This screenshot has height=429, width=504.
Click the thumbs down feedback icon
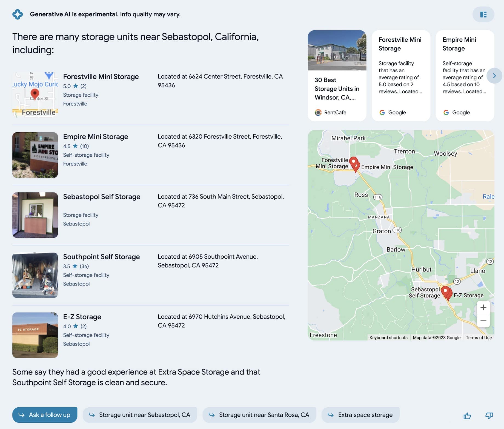coord(489,416)
